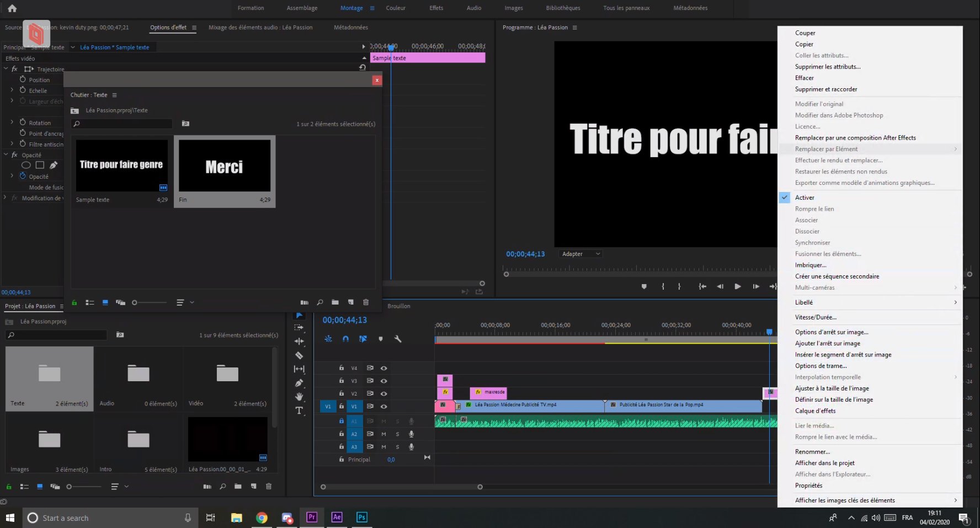
Task: Toggle Rotation animation stopwatch
Action: [23, 122]
